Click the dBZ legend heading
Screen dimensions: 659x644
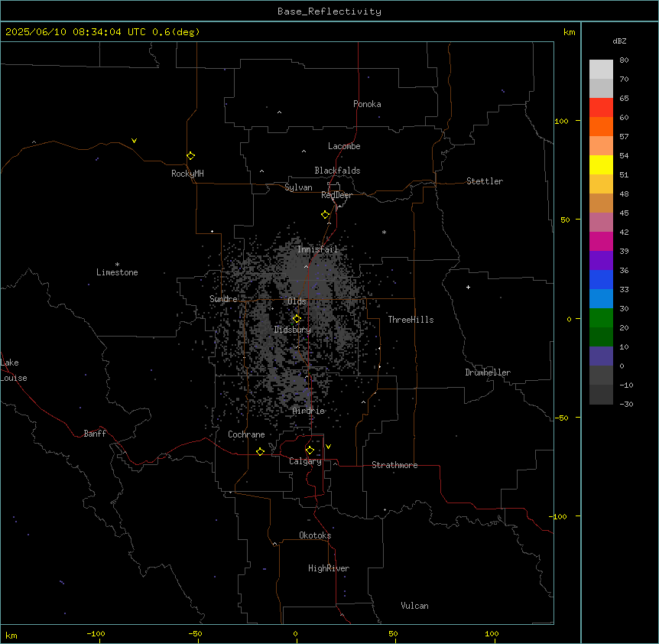[x=619, y=41]
